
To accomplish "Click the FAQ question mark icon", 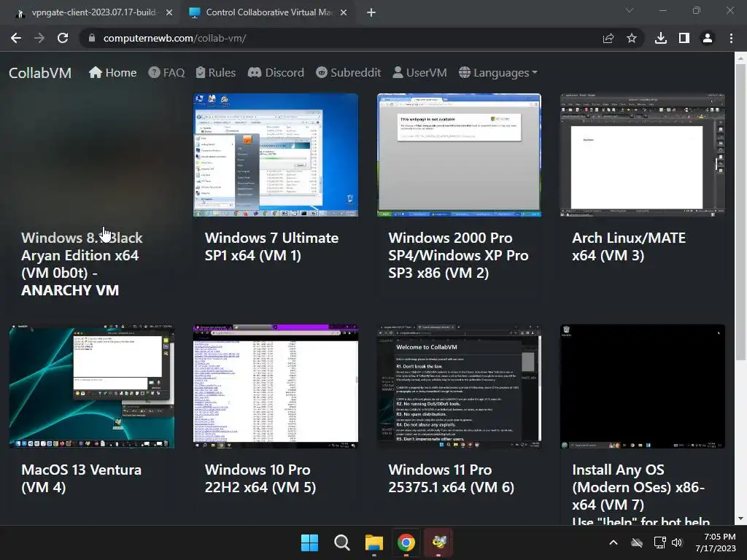I will [154, 72].
